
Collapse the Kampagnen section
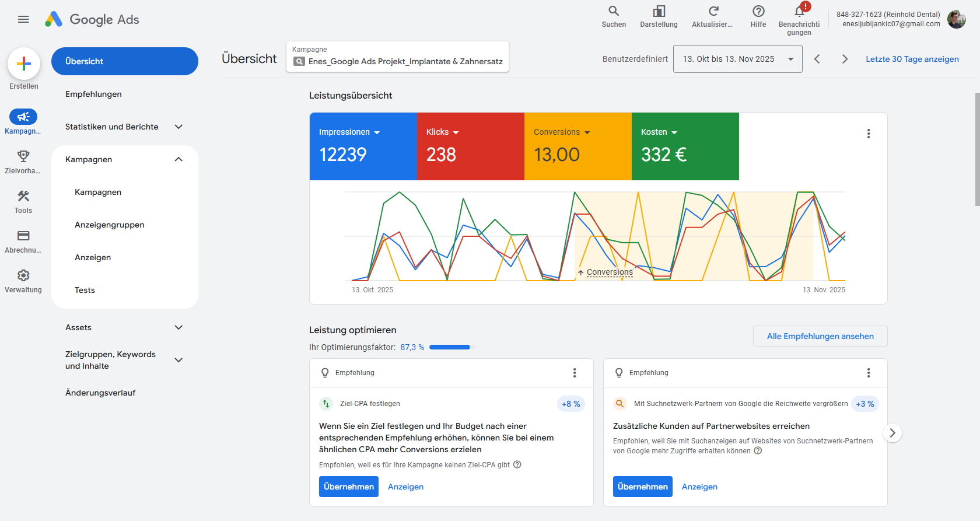178,159
